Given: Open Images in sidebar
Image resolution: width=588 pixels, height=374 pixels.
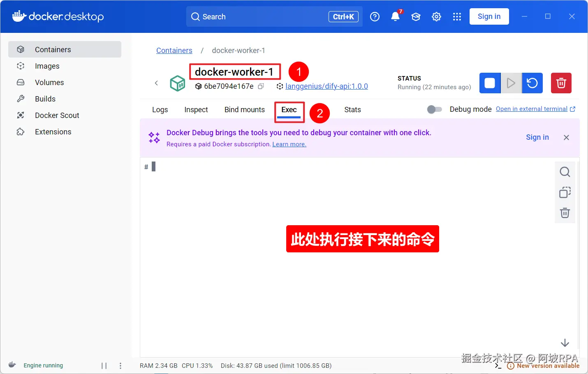Looking at the screenshot, I should tap(65, 66).
